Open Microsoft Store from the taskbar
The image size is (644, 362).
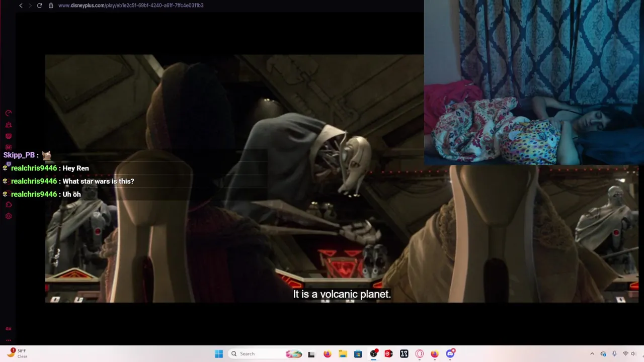coord(358,354)
